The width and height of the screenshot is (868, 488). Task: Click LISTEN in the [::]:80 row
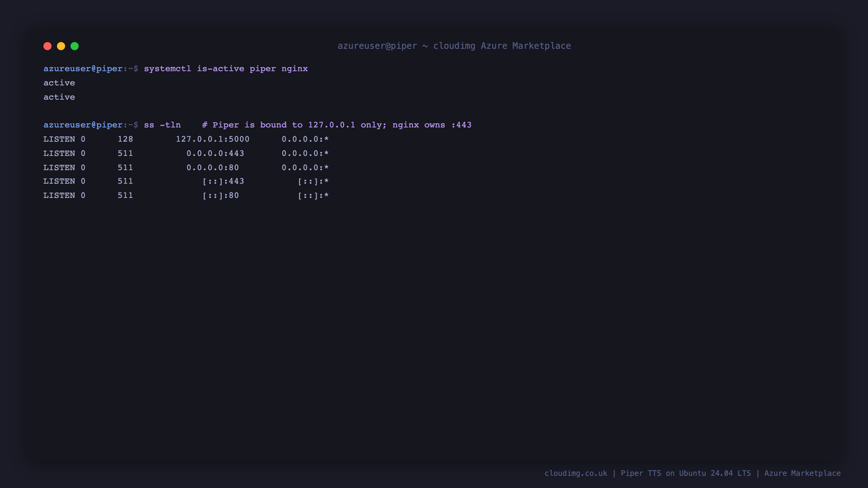59,195
